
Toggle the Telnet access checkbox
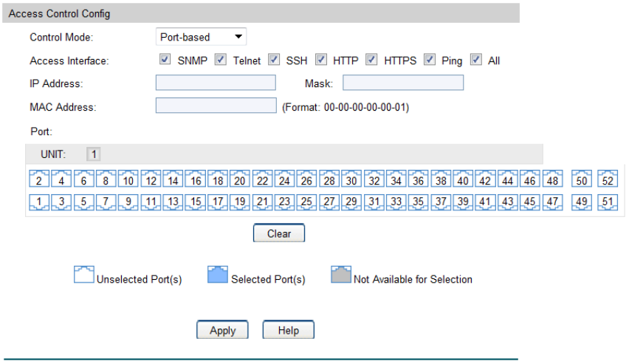click(x=219, y=60)
